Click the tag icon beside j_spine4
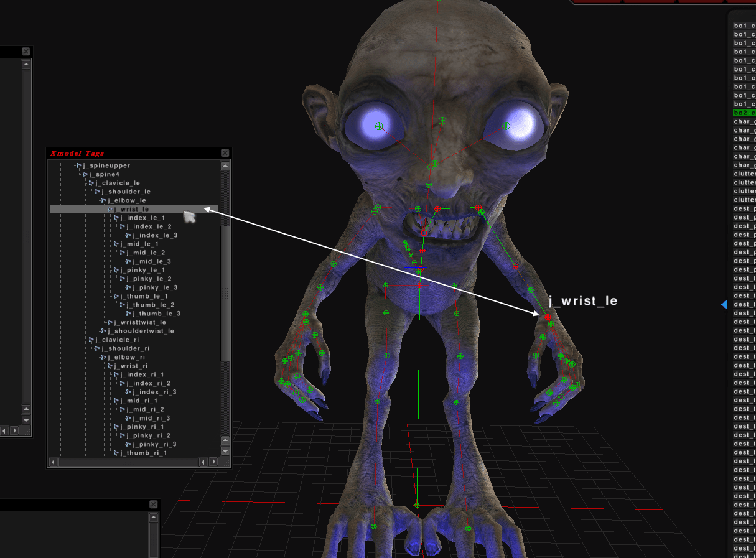This screenshot has width=756, height=558. [x=85, y=174]
